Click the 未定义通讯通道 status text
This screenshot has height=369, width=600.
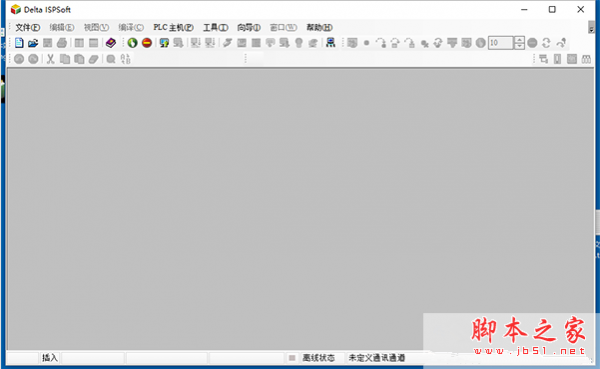pos(377,358)
